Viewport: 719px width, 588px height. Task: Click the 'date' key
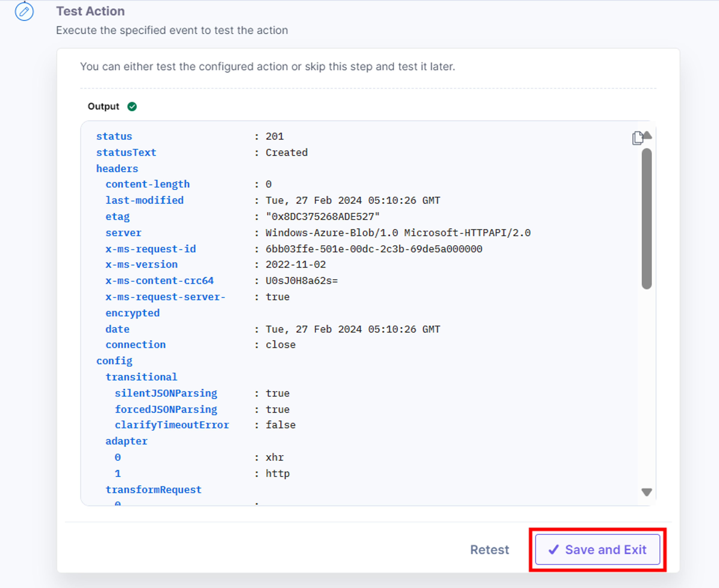point(118,329)
